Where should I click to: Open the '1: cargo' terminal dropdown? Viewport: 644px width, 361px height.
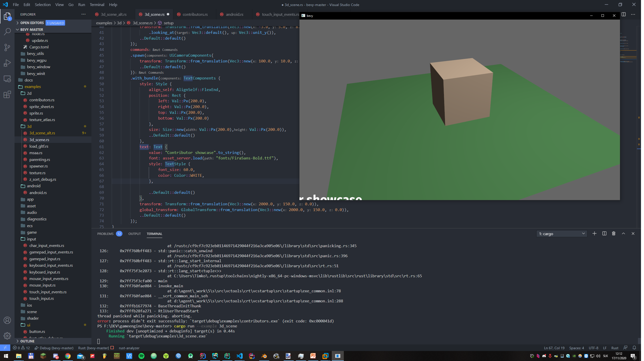562,233
